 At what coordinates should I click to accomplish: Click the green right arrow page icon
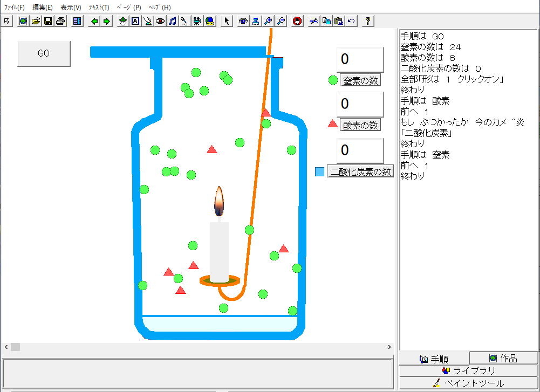[x=107, y=21]
